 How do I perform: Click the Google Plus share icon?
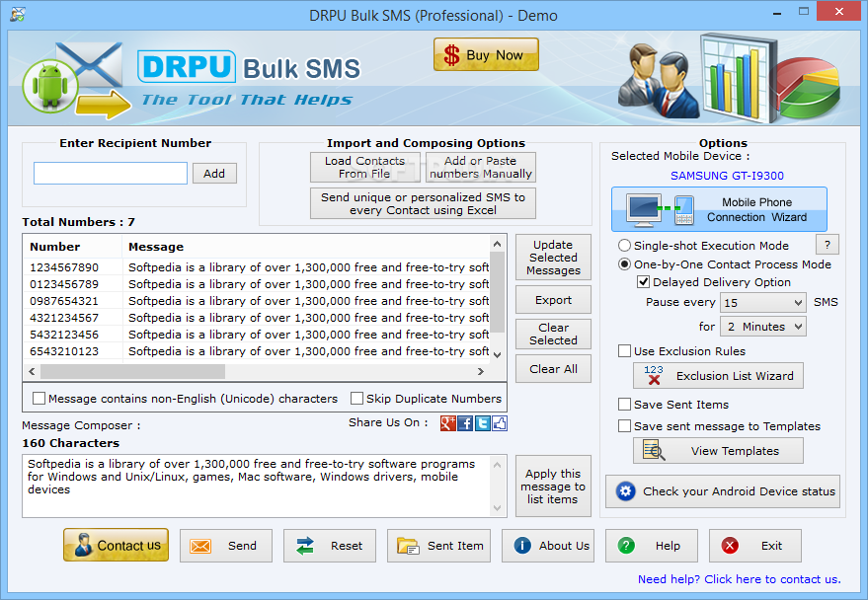click(x=448, y=423)
